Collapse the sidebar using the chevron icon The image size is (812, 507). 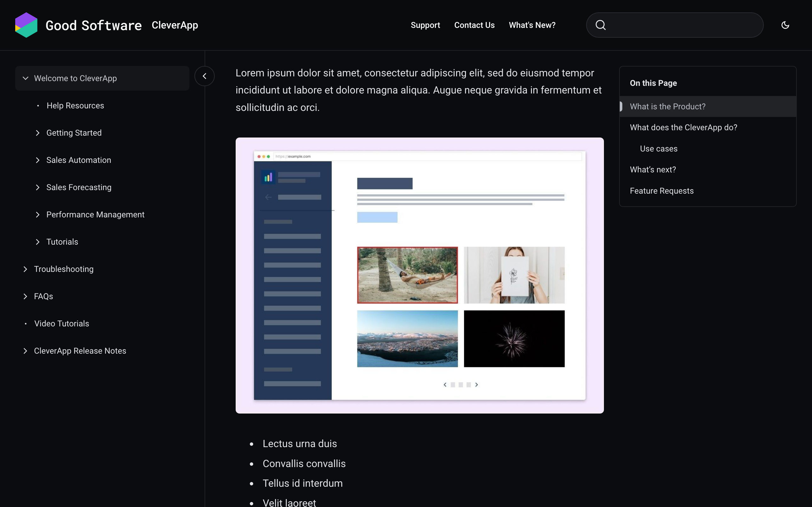(x=204, y=76)
